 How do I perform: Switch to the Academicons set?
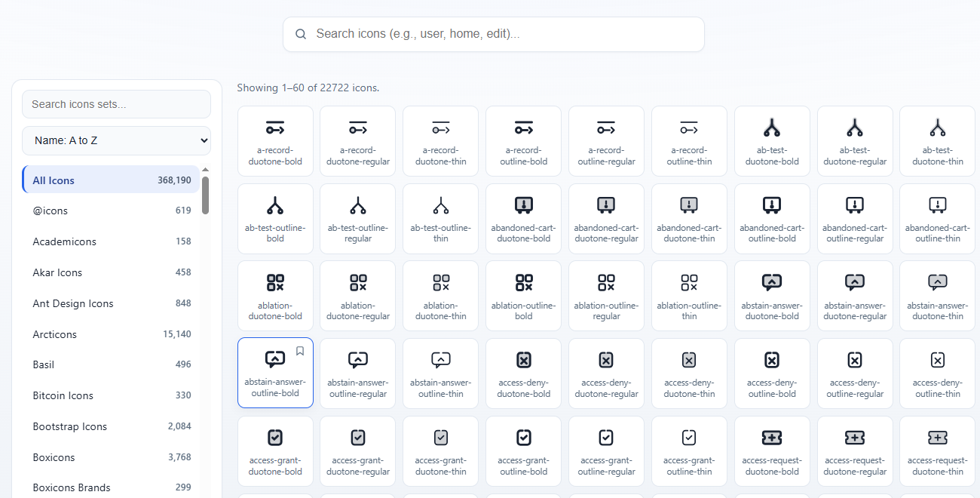(x=111, y=241)
